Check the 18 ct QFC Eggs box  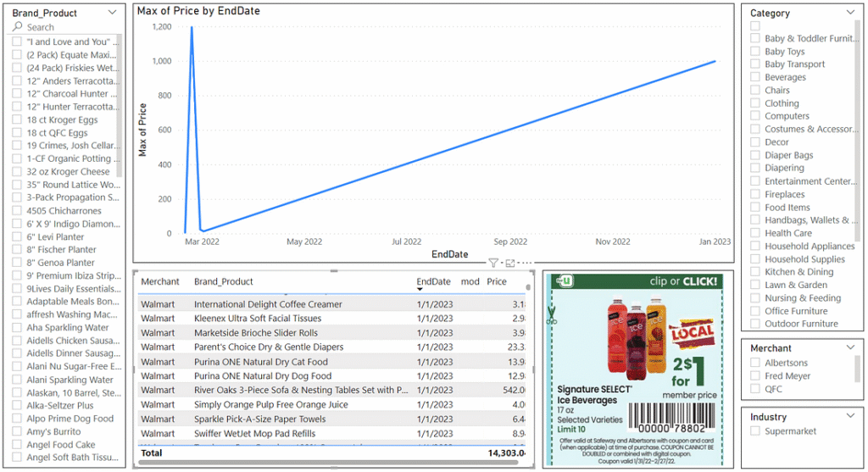(x=17, y=133)
